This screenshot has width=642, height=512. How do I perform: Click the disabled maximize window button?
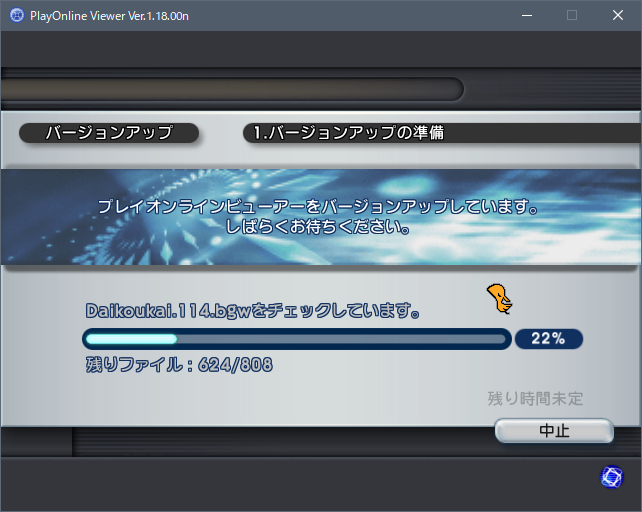[x=572, y=16]
